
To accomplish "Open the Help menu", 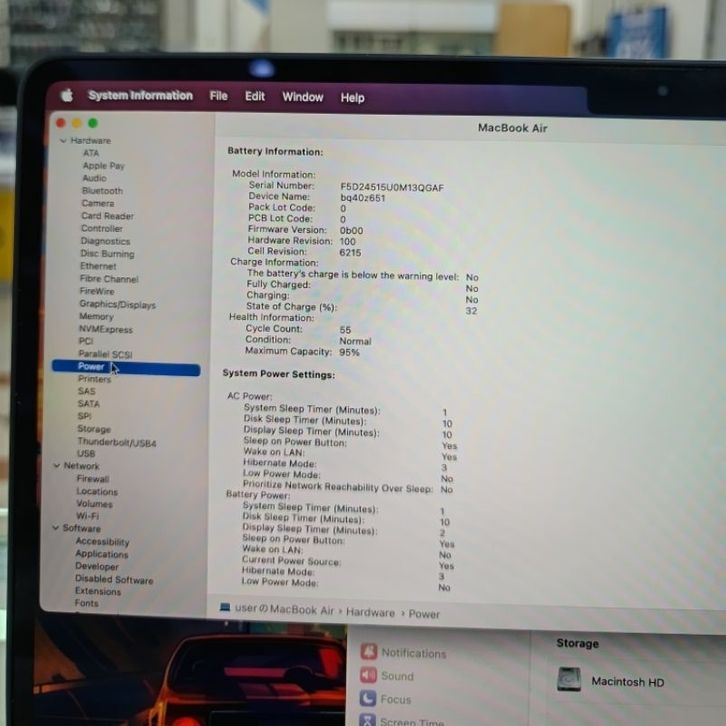I will 352,98.
